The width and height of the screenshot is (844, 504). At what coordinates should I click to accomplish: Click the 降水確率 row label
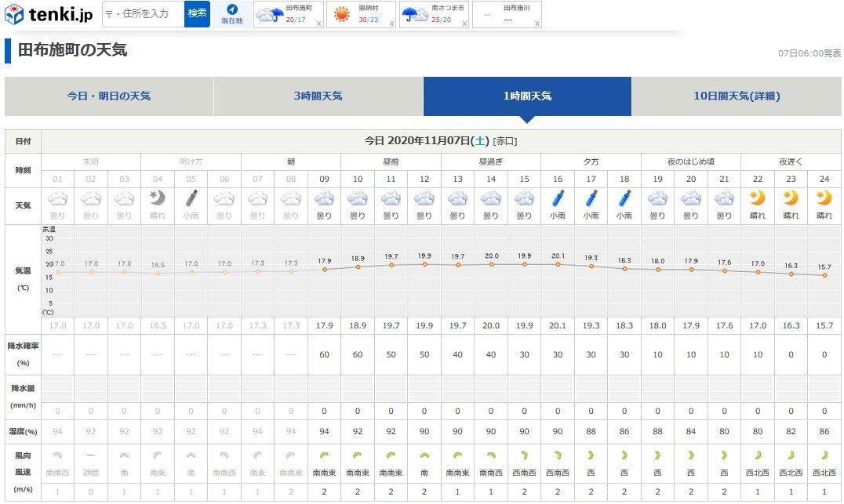(x=24, y=346)
